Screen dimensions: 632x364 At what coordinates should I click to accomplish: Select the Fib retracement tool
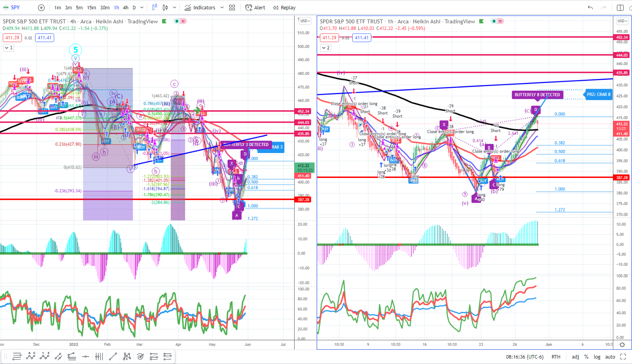click(154, 356)
